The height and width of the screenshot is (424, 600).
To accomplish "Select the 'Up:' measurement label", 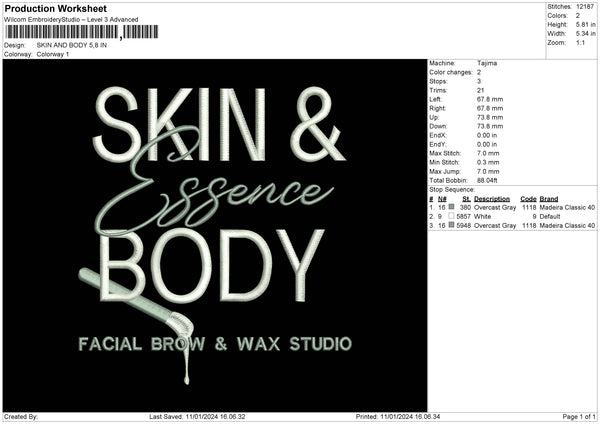I will [434, 117].
